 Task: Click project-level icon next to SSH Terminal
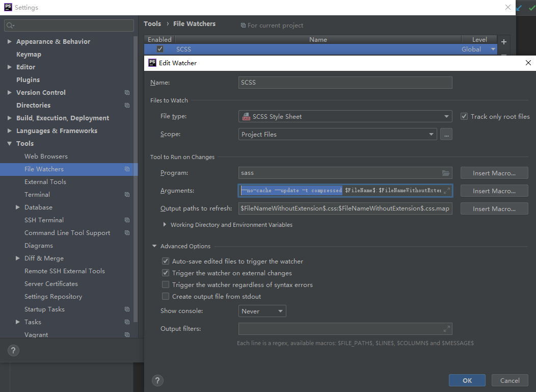[x=127, y=220]
